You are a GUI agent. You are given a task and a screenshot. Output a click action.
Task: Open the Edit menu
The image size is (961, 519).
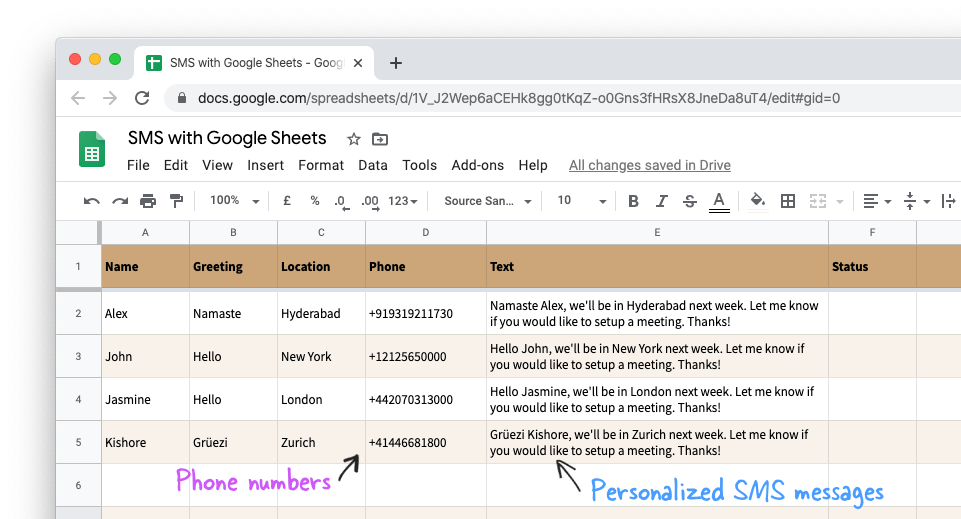pyautogui.click(x=175, y=165)
